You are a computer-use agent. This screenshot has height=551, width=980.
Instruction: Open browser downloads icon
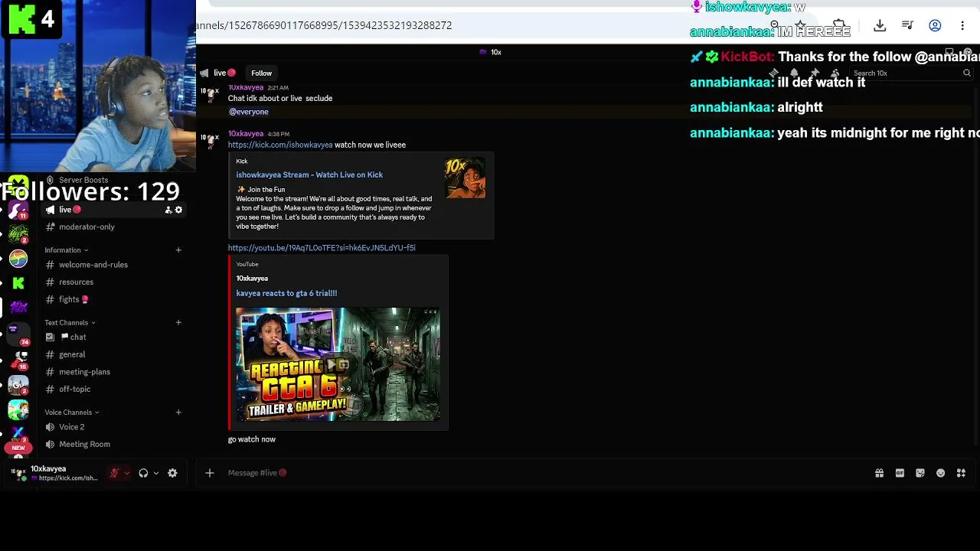880,25
